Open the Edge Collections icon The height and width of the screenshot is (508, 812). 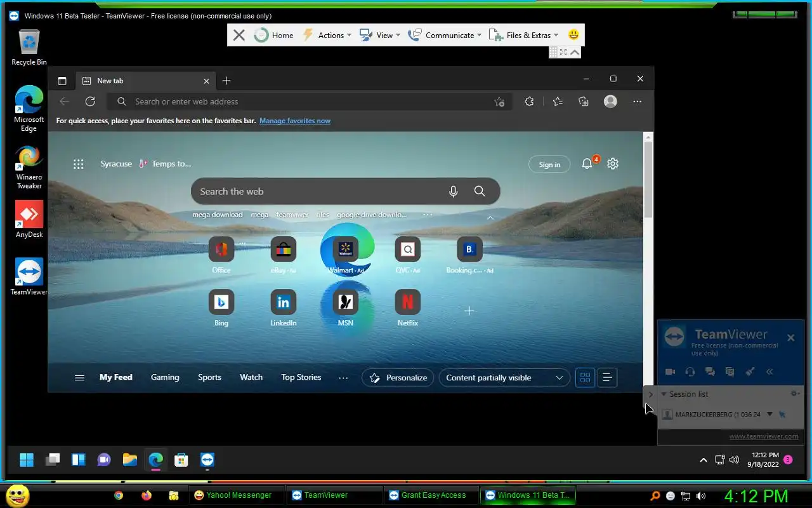pos(584,102)
